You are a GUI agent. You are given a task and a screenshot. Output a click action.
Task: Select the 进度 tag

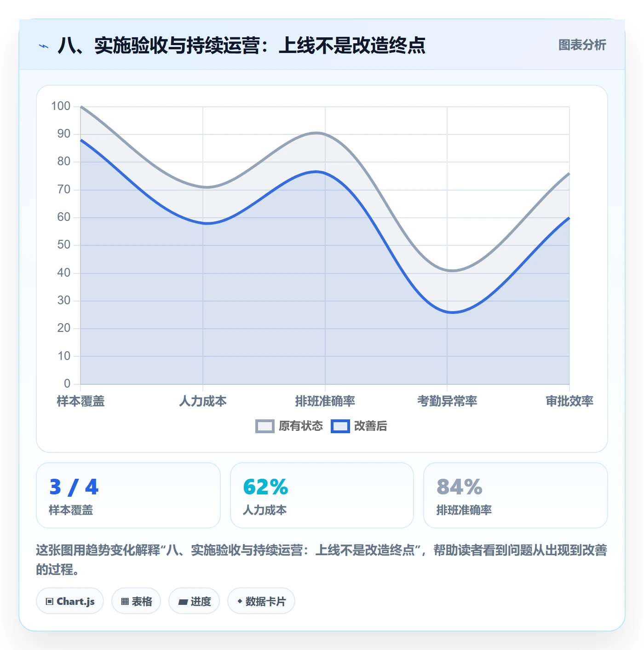[194, 601]
